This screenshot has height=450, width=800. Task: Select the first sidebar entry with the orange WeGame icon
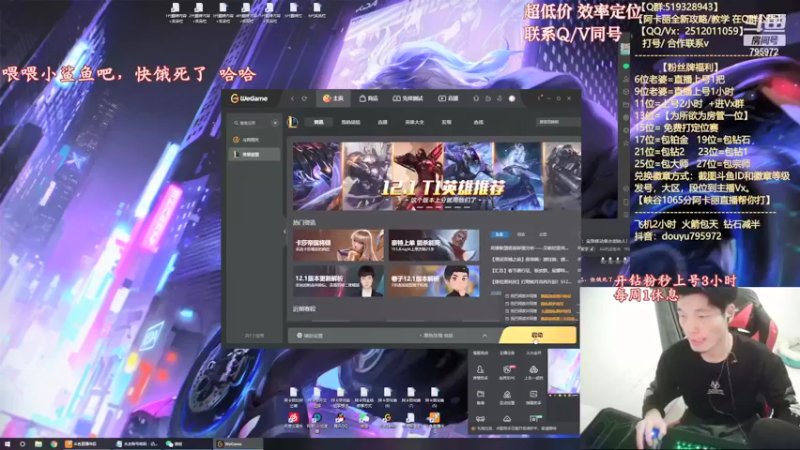click(254, 139)
